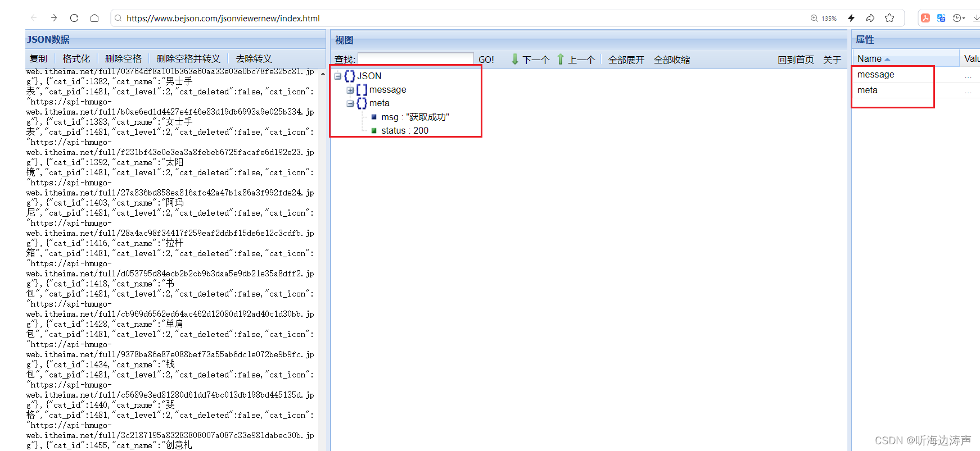Click the green square icon beside status
980x451 pixels.
pos(374,130)
